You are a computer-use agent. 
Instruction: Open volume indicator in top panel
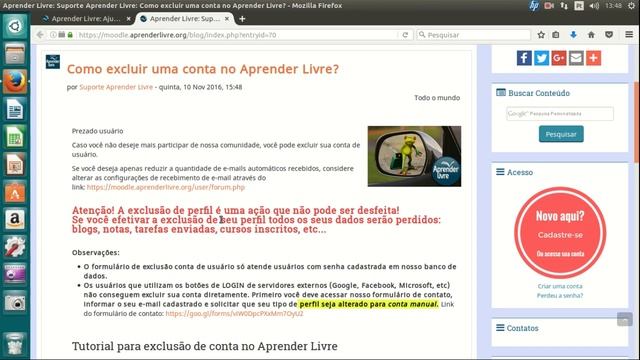pos(594,6)
